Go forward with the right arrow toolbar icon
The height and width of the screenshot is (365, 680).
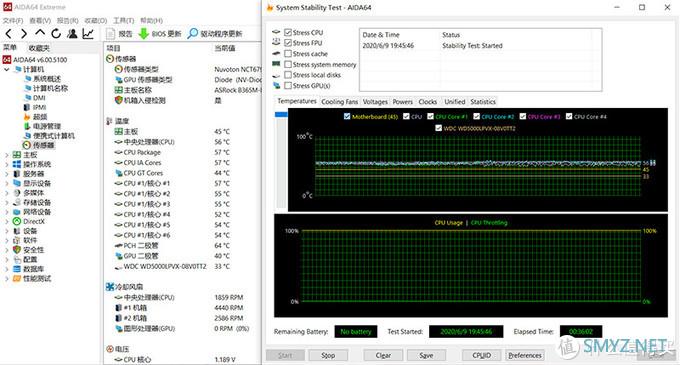point(24,34)
